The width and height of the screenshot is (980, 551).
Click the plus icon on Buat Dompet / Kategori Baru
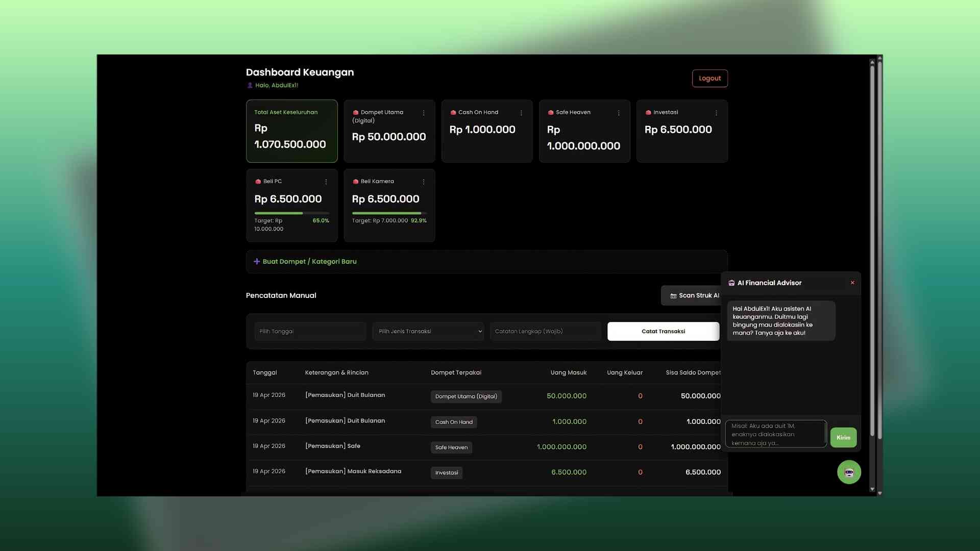(x=257, y=261)
